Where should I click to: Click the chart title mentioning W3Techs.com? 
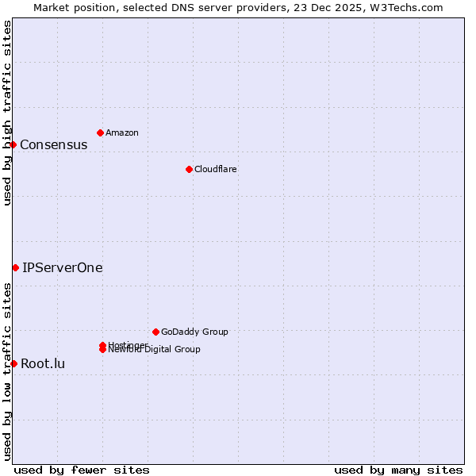238,7
